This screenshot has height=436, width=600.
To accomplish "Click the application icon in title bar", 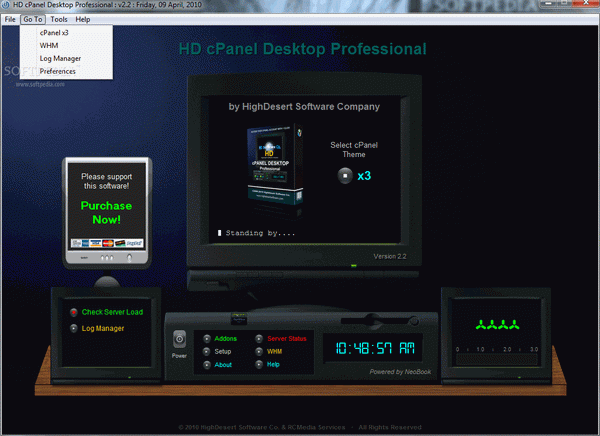I will (6, 5).
